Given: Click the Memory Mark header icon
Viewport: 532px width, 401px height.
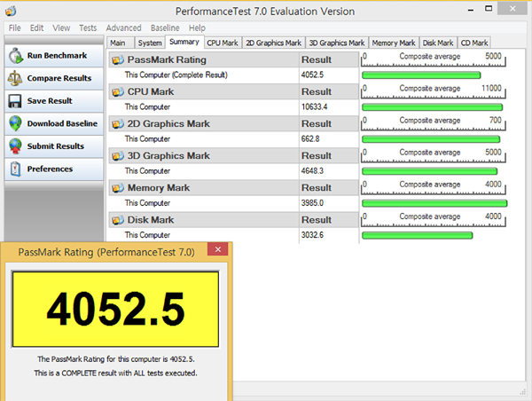Looking at the screenshot, I should pos(118,188).
